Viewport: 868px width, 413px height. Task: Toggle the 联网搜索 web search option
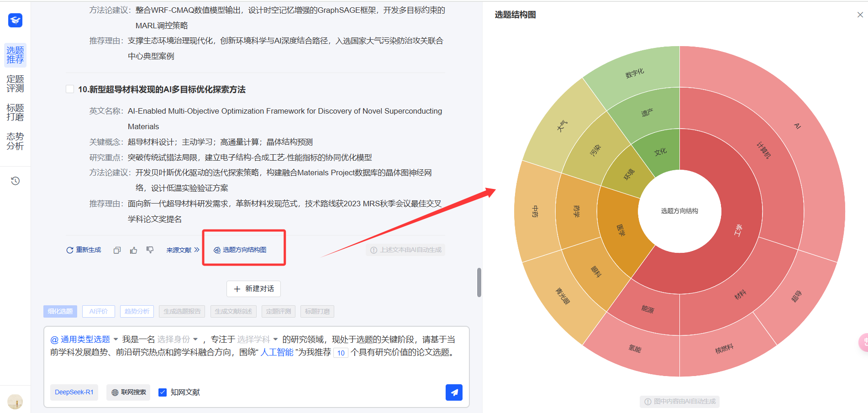pyautogui.click(x=129, y=392)
